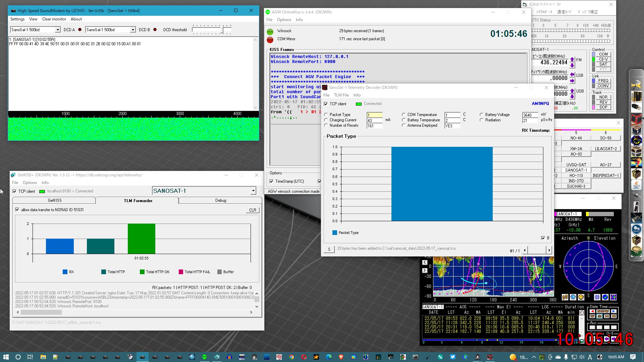
Task: Select the W week step button
Action: (x=592, y=316)
